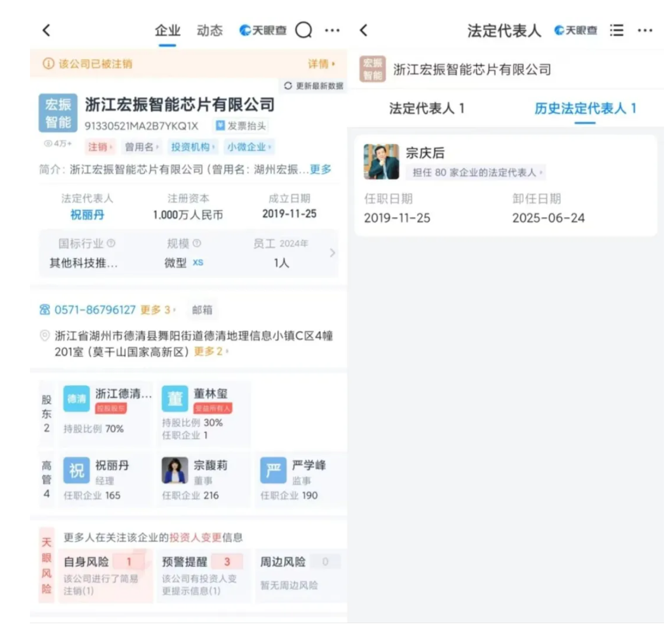Go back from the company page

(47, 30)
